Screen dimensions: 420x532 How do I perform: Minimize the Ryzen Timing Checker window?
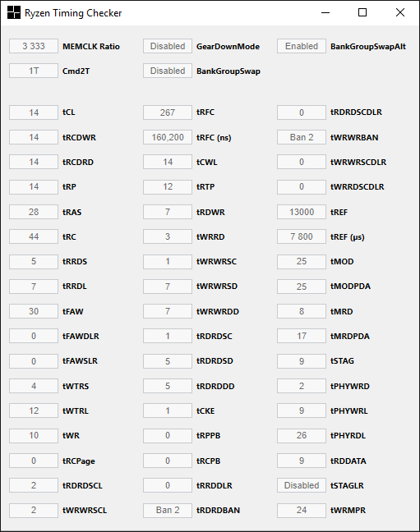tap(325, 12)
